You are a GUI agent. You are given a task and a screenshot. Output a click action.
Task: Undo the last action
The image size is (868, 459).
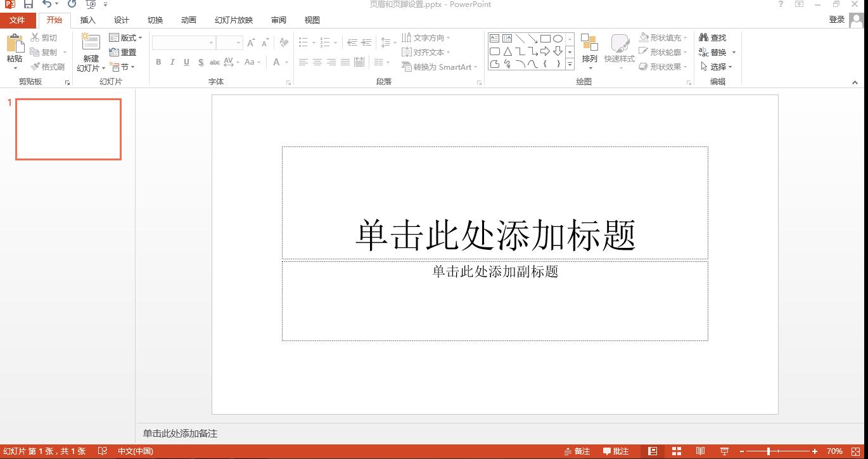click(x=47, y=4)
